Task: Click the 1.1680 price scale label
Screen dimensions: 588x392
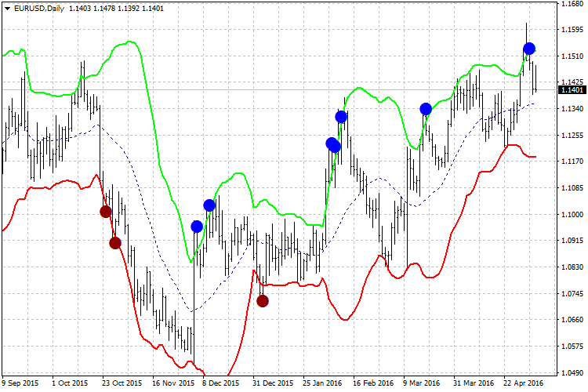Action: tap(572, 4)
